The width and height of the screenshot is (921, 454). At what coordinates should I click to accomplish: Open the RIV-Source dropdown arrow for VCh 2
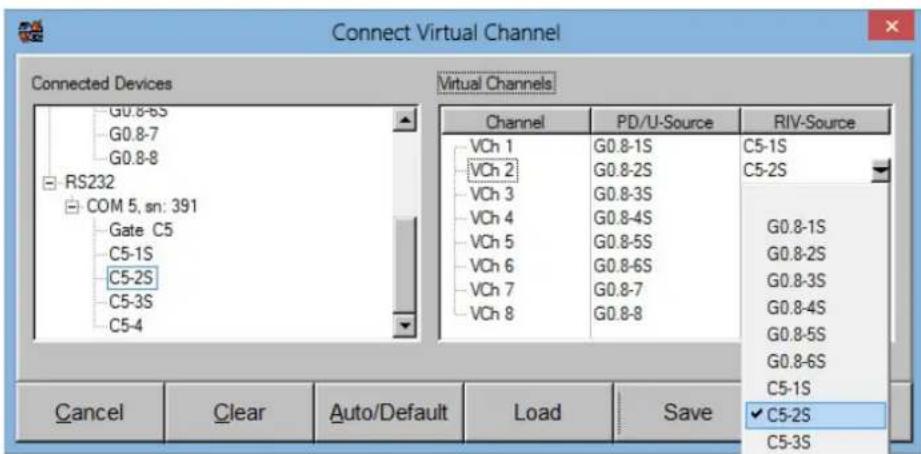coord(882,170)
